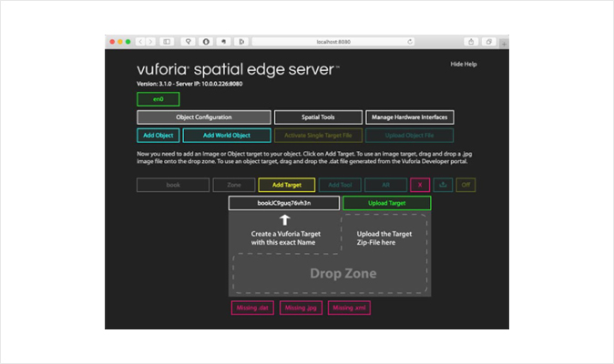Toggle the Safari sidebar icon
Screen dimensions: 614x364
tap(167, 42)
